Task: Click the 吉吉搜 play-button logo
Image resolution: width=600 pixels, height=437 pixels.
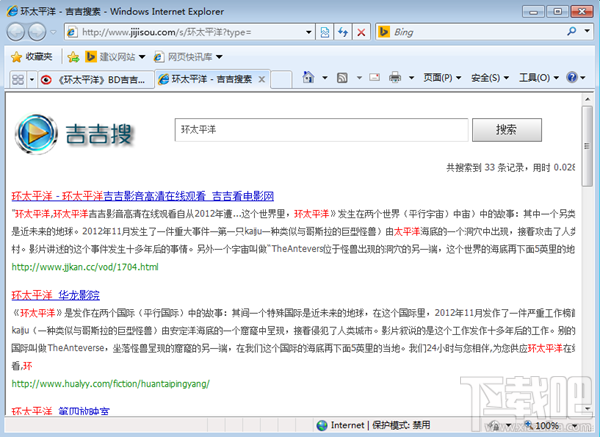Action: click(x=37, y=134)
